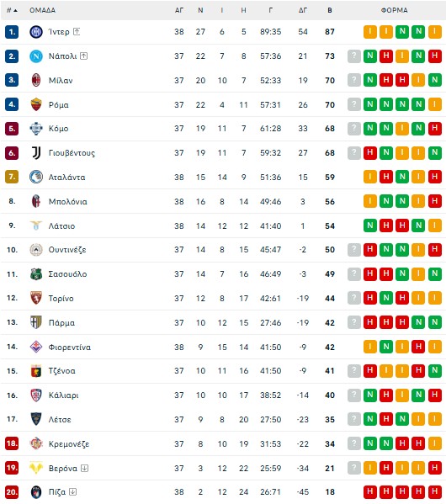The width and height of the screenshot is (446, 504).
Task: Click the ΟΜΑΔΑ column header
Action: [42, 10]
